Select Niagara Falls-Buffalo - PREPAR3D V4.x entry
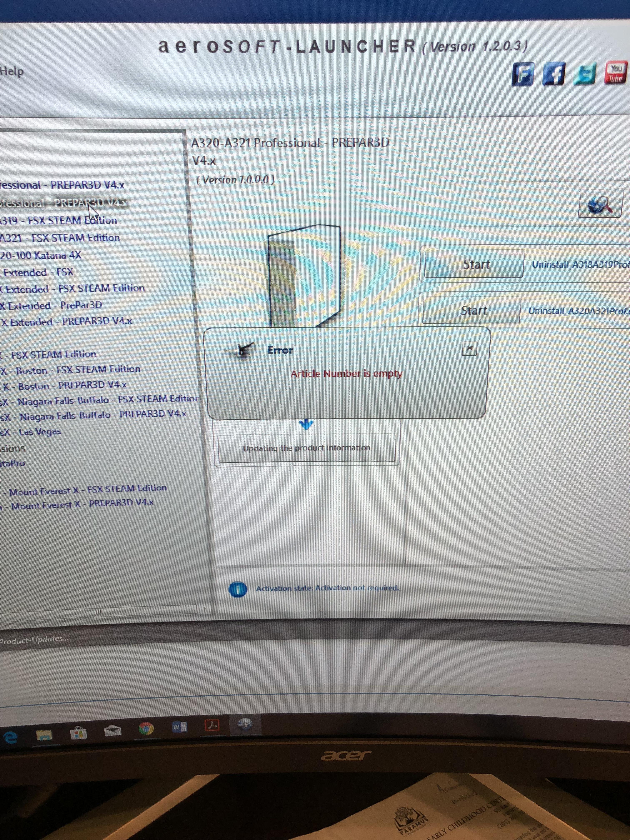The height and width of the screenshot is (840, 630). point(93,415)
